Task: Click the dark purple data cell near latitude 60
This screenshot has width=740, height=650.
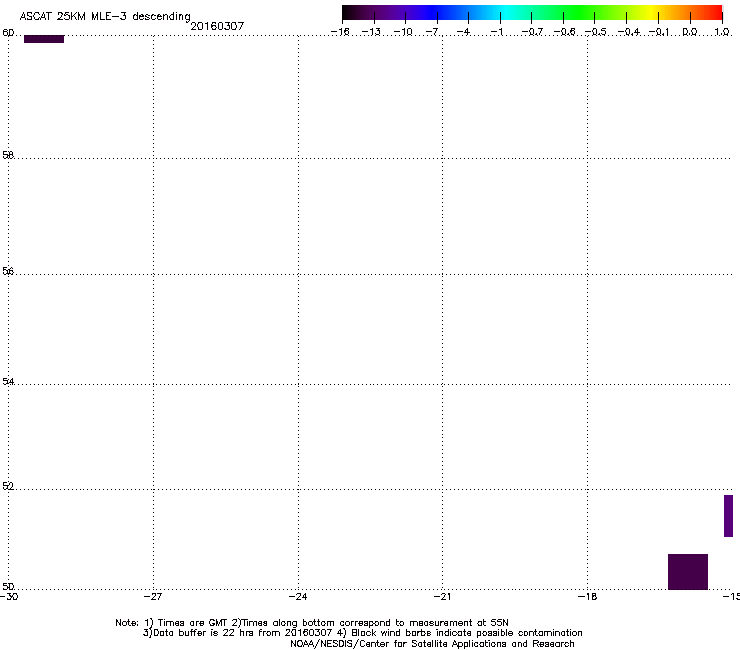Action: pos(44,39)
